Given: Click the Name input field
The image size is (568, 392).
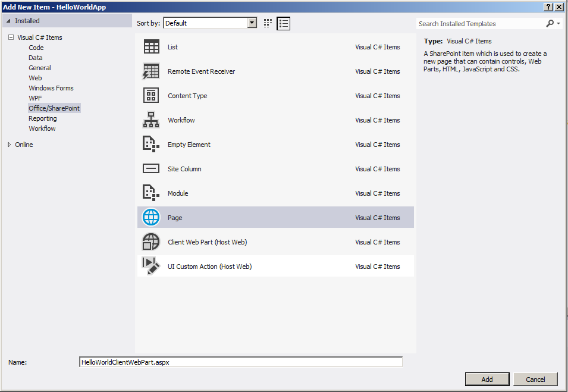Looking at the screenshot, I should click(x=241, y=362).
